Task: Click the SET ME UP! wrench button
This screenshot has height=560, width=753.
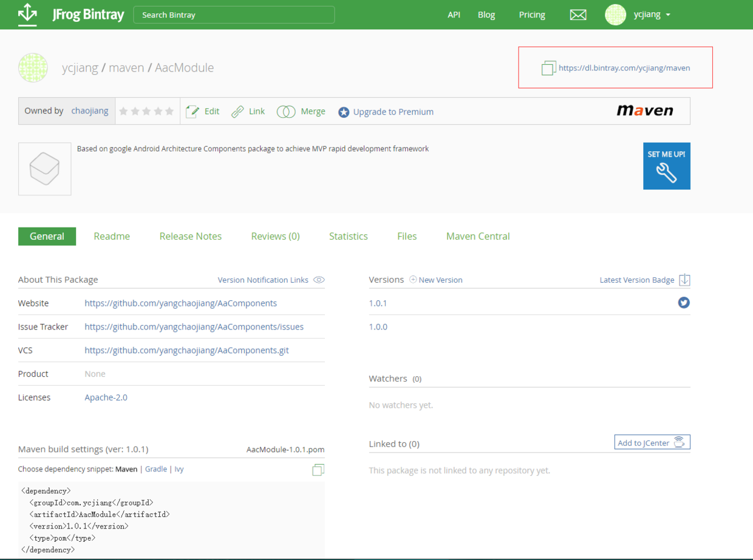Action: (x=667, y=166)
